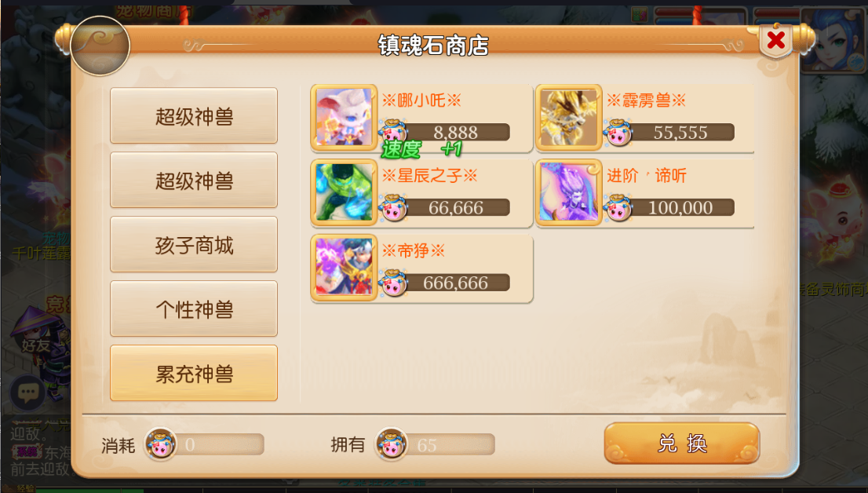868x493 pixels.
Task: Click the pig coin icon next to 8,888
Action: pyautogui.click(x=393, y=132)
